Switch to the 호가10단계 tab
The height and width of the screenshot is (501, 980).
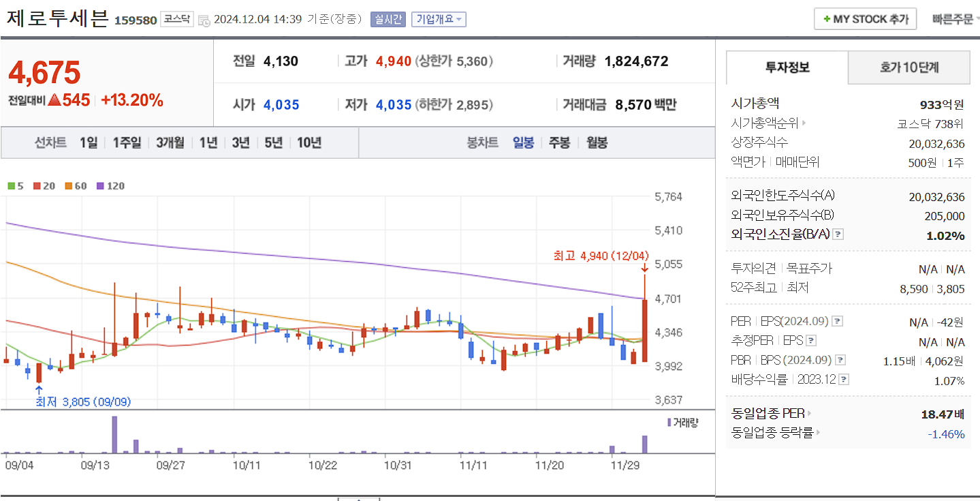pyautogui.click(x=909, y=67)
